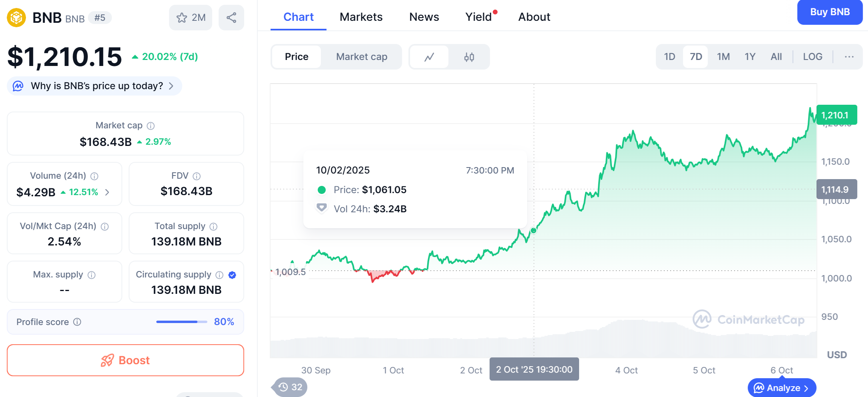The image size is (868, 397).
Task: Toggle the LOG scale option
Action: click(x=812, y=57)
